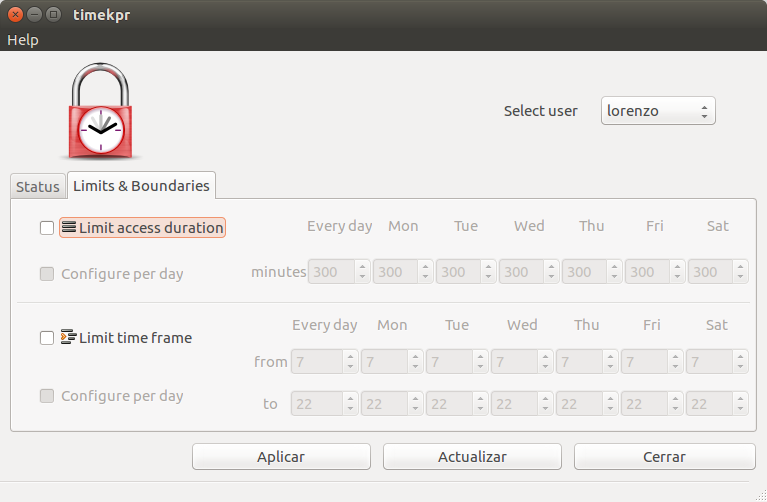Increase Every day 'from' hour with up arrow
The width and height of the screenshot is (767, 502).
coord(350,357)
